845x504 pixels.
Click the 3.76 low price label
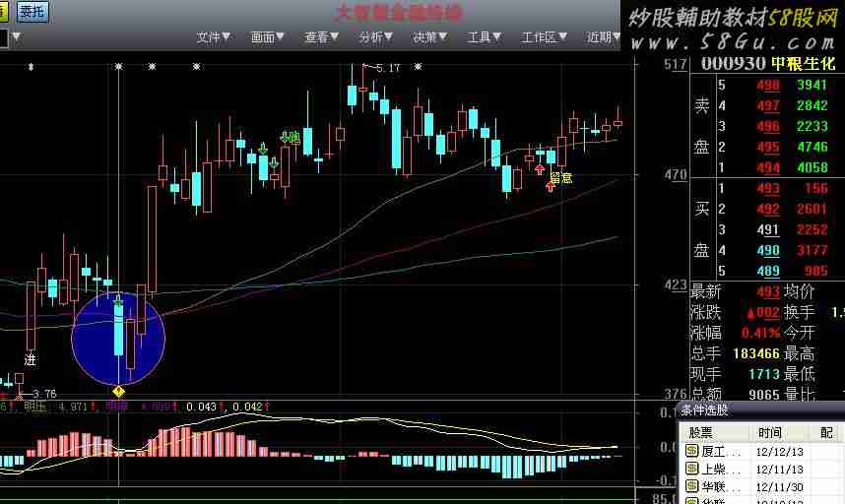click(x=44, y=394)
